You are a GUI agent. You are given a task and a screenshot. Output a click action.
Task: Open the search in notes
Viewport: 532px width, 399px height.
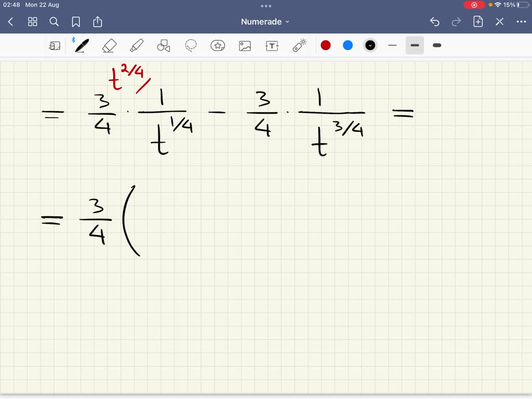pos(54,22)
